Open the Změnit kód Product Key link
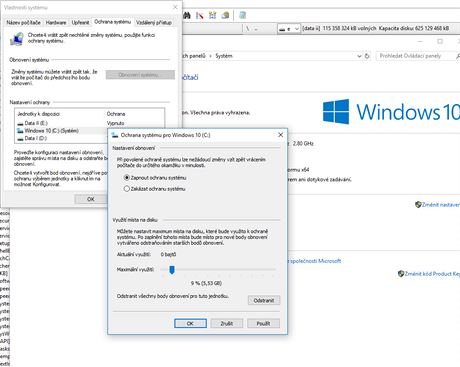 429,274
